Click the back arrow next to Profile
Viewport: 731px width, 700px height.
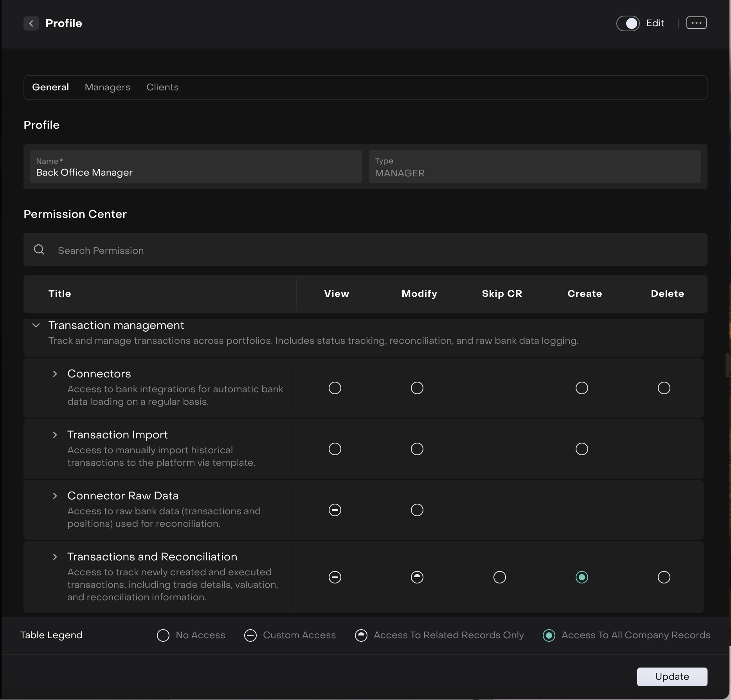pyautogui.click(x=31, y=23)
